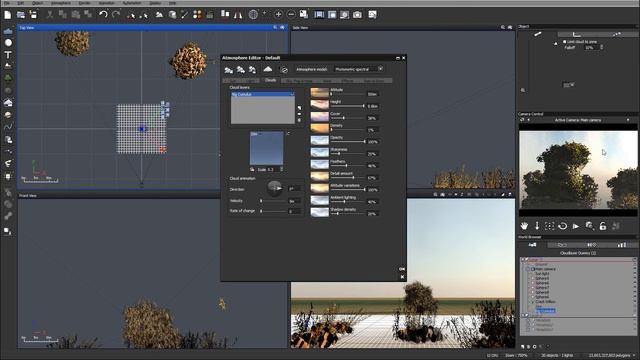Image resolution: width=640 pixels, height=360 pixels.
Task: Toggle the Limit cloud to plane option
Action: coord(564,42)
